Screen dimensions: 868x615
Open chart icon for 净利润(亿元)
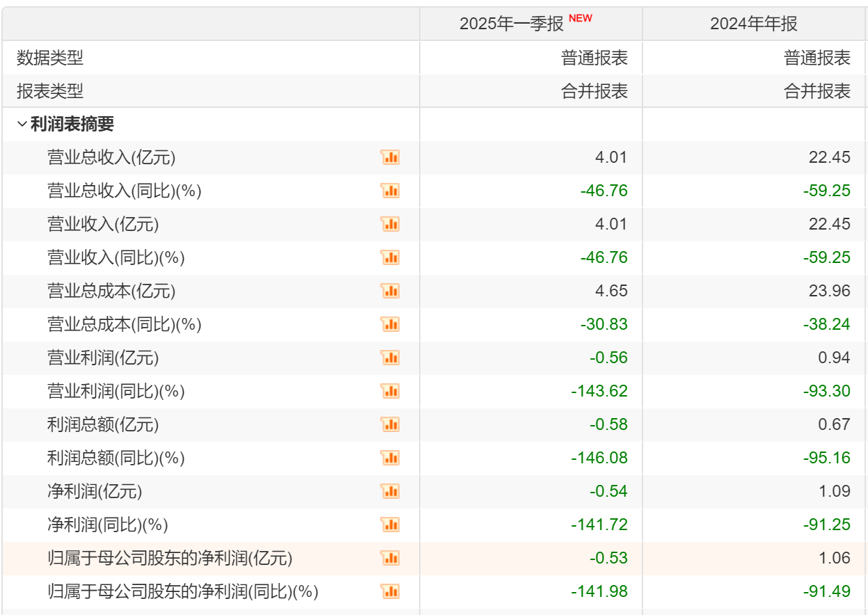pos(390,491)
